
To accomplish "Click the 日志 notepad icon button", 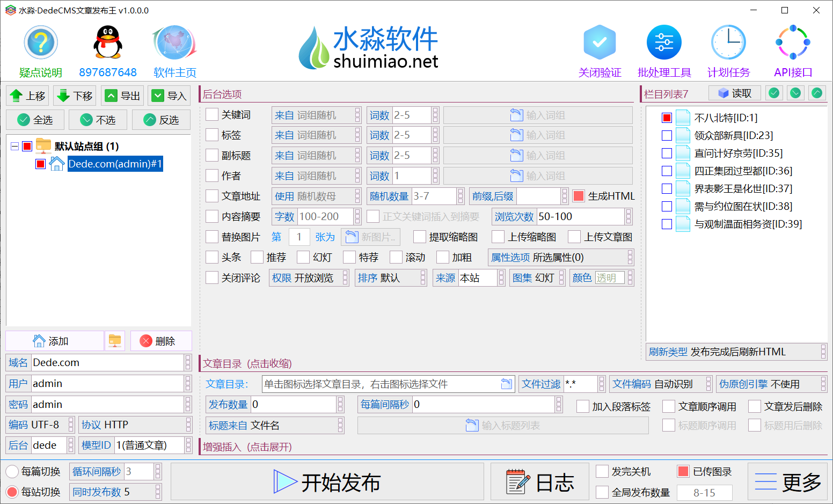I will coord(540,482).
